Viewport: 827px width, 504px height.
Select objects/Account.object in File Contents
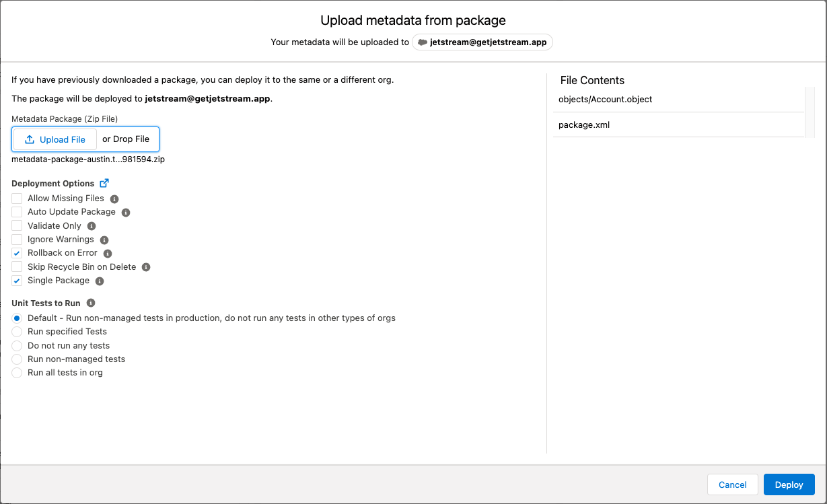678,100
